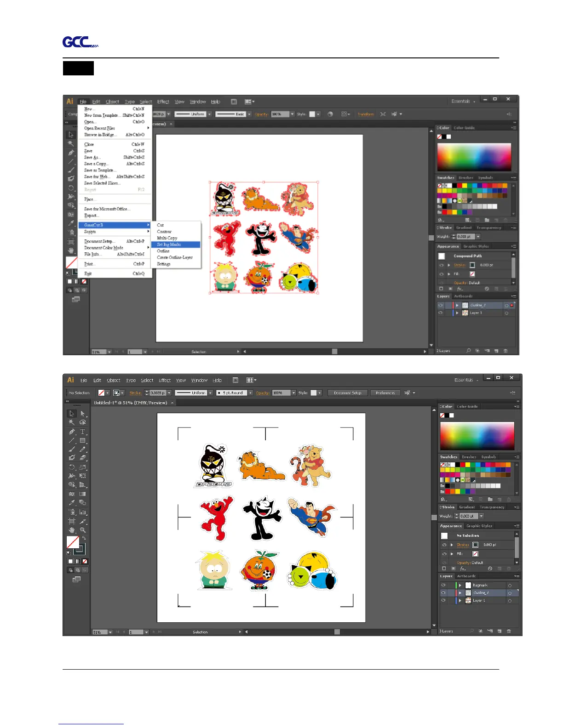Hide Outline_1 layer in upper screenshot

coord(441,305)
